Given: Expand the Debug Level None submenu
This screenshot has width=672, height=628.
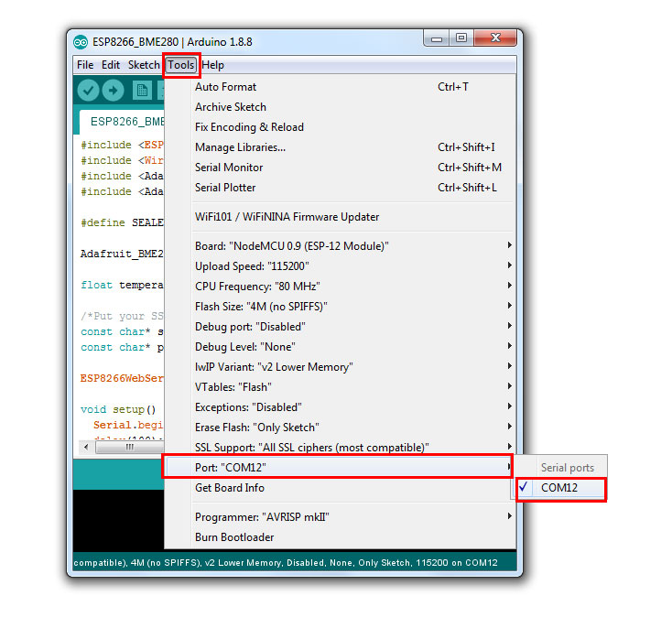Looking at the screenshot, I should click(x=340, y=346).
